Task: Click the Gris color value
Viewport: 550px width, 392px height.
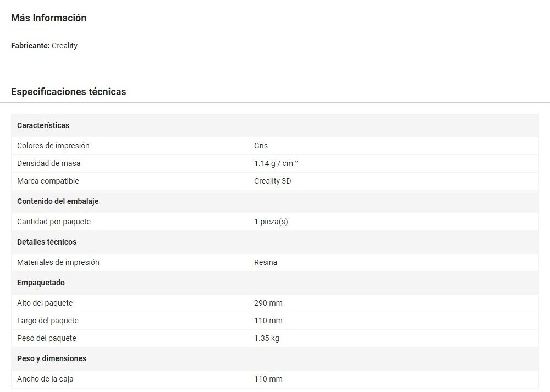Action: [x=261, y=146]
